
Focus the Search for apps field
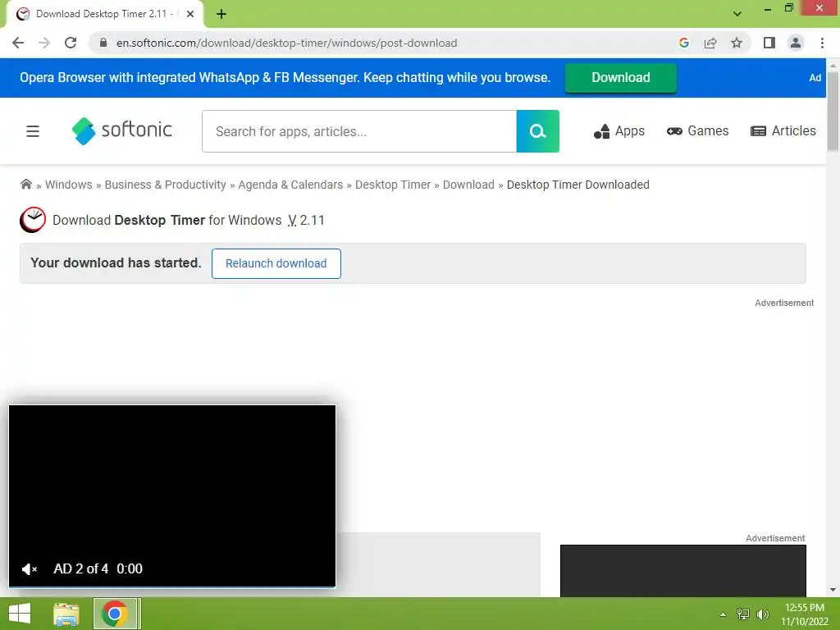point(359,131)
